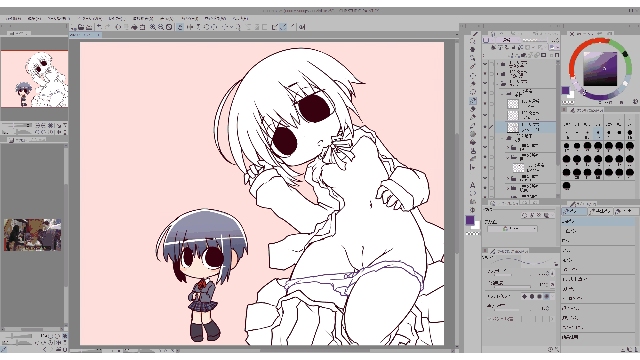The image size is (640, 360).
Task: Select the highlighted pen tool in the tool palette
Action: 473,100
